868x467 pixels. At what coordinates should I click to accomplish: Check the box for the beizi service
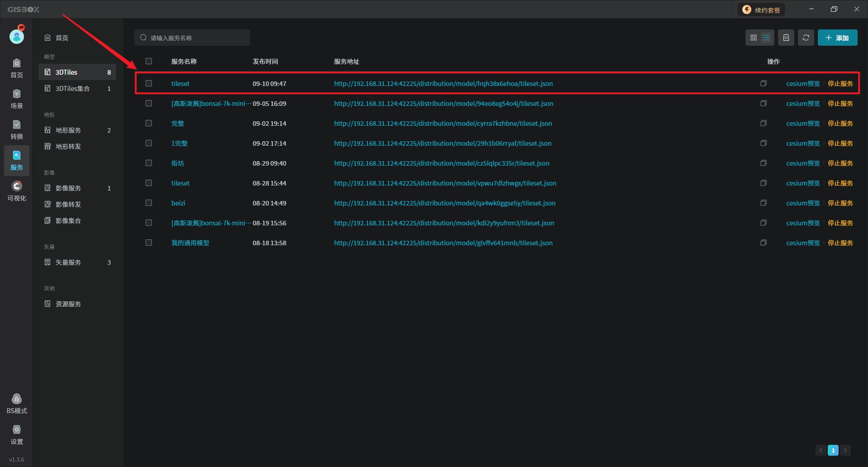[x=149, y=203]
